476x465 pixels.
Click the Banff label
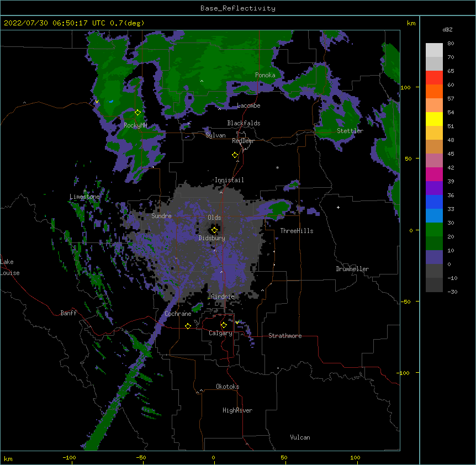coord(68,313)
